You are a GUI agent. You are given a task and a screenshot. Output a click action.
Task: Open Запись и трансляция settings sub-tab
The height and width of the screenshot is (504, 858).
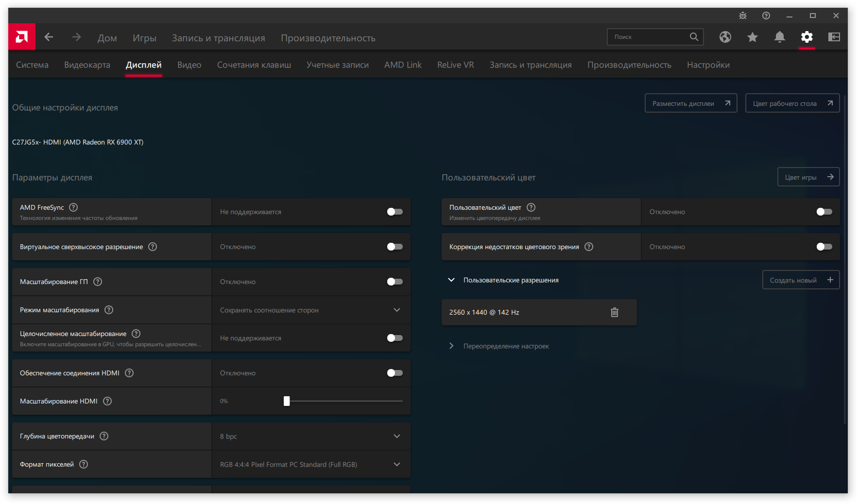pyautogui.click(x=531, y=65)
